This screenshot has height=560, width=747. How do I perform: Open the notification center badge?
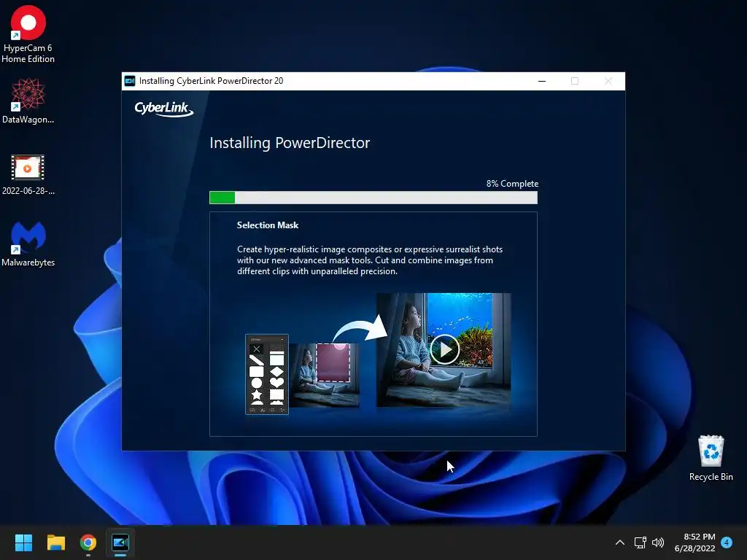pyautogui.click(x=727, y=542)
